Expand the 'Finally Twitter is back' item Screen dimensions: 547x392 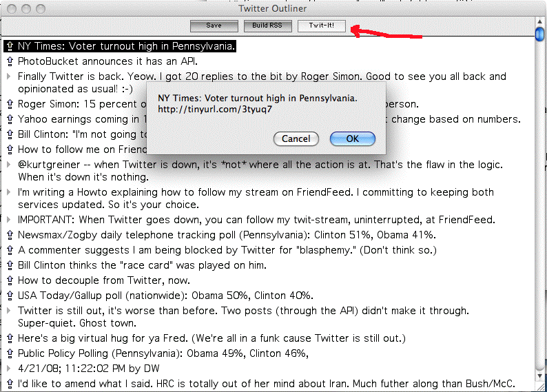point(9,76)
